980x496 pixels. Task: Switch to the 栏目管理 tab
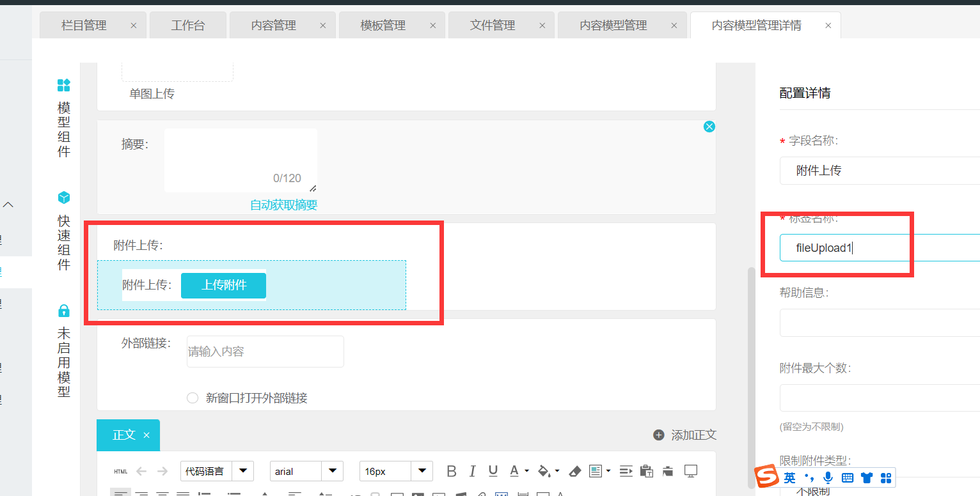[84, 26]
